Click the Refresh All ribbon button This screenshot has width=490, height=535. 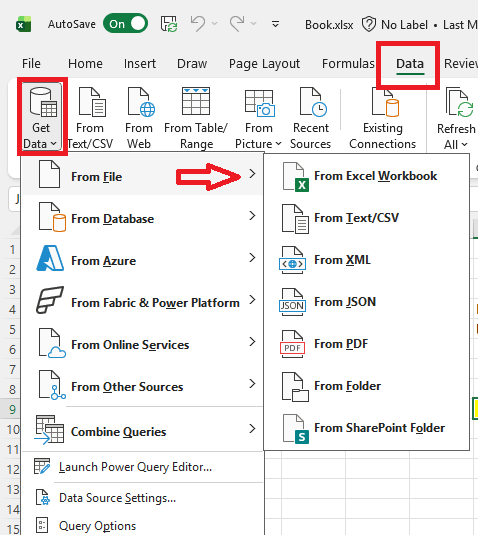(x=456, y=119)
